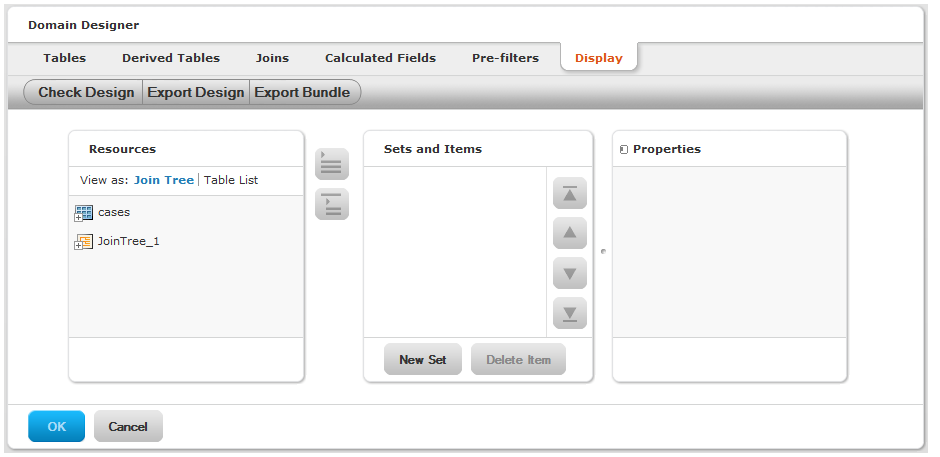
Task: Click the JoinTree_1 join tree icon
Action: (84, 242)
